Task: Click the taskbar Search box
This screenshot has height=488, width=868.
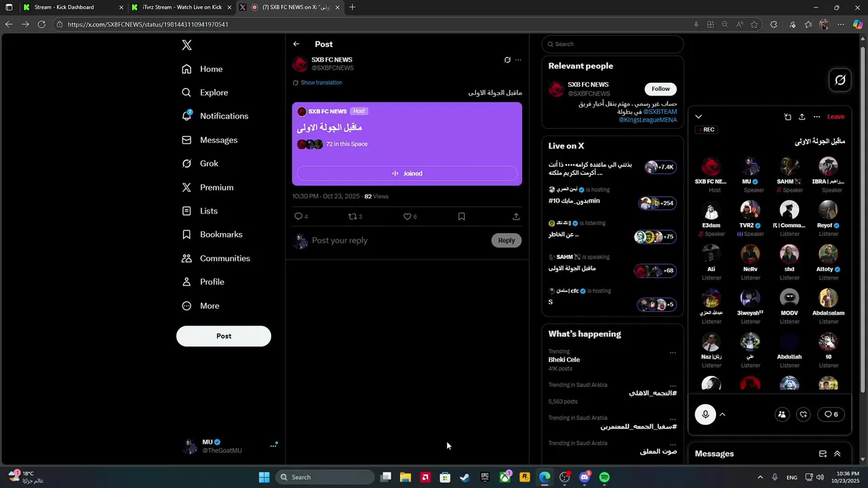Action: tap(325, 477)
